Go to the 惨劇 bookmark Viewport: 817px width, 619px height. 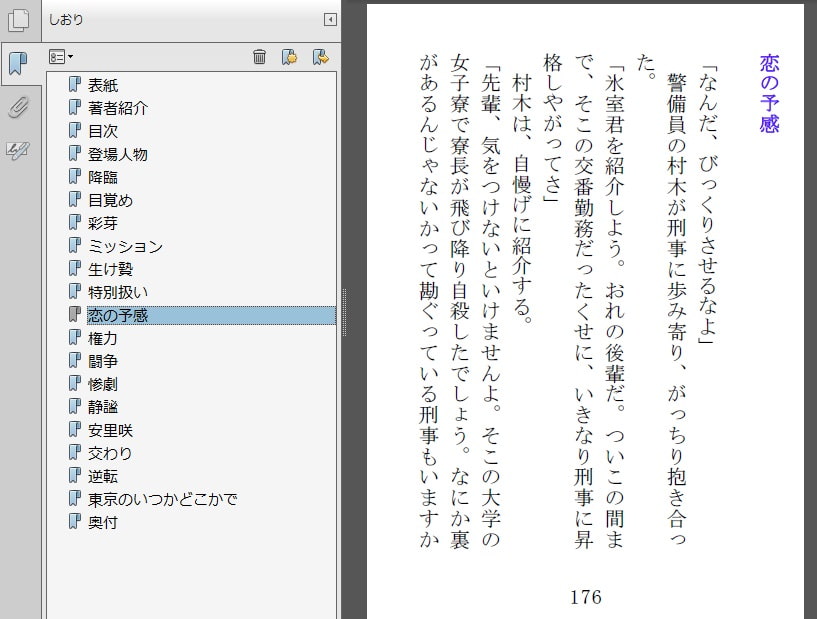click(103, 384)
